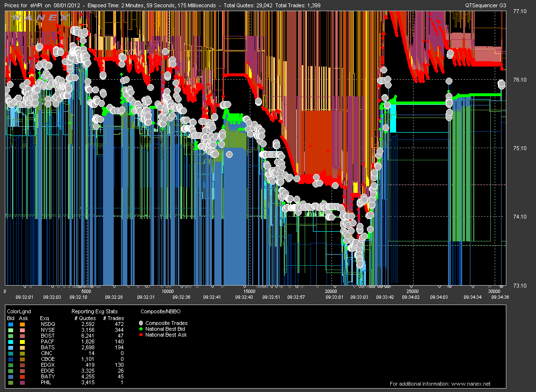The image size is (536, 392).
Task: Pick the EDGX bid color swatch
Action: [11, 365]
